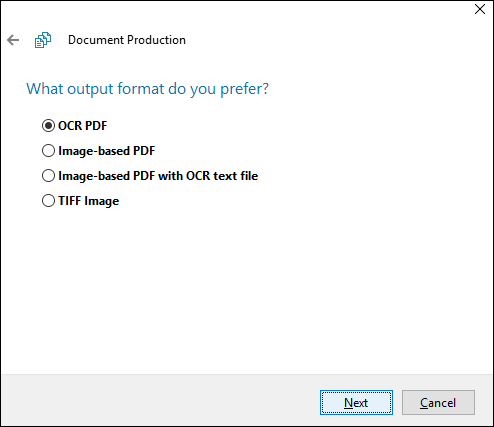Pick the TIFF Image radio button
Image resolution: width=494 pixels, height=427 pixels.
click(48, 201)
